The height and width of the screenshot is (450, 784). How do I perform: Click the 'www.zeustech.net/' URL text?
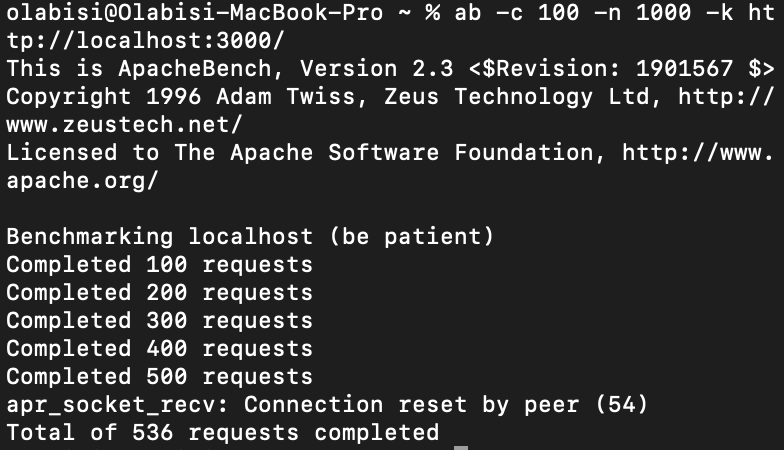tap(124, 125)
